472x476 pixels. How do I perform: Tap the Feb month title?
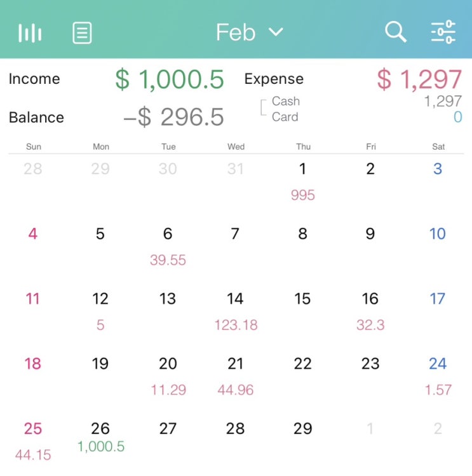tap(236, 32)
